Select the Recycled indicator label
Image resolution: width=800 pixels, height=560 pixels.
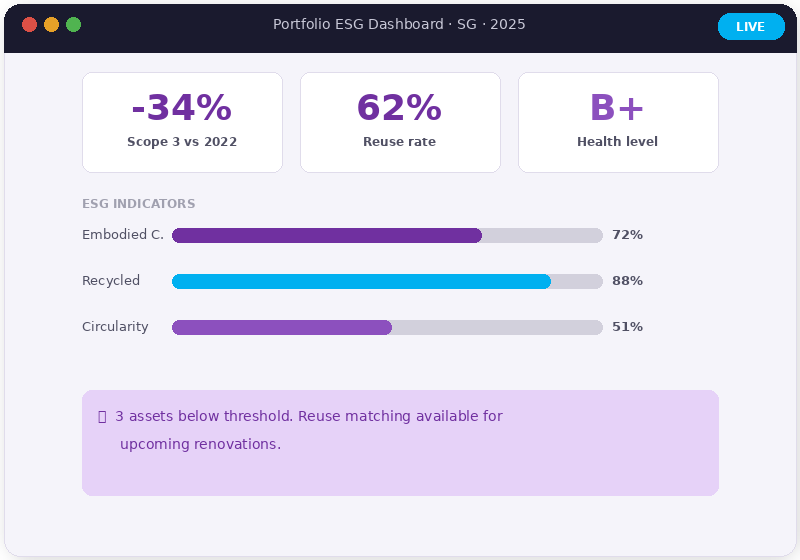click(x=111, y=281)
